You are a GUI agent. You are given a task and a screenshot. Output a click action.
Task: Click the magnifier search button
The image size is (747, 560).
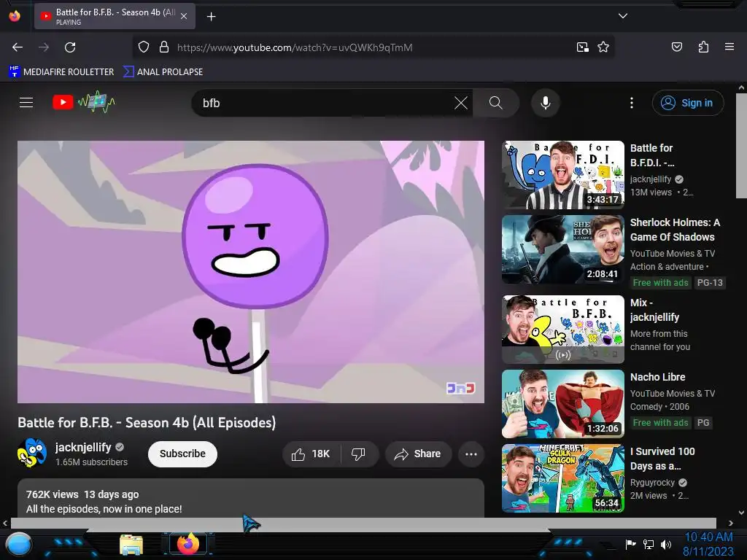pos(495,103)
